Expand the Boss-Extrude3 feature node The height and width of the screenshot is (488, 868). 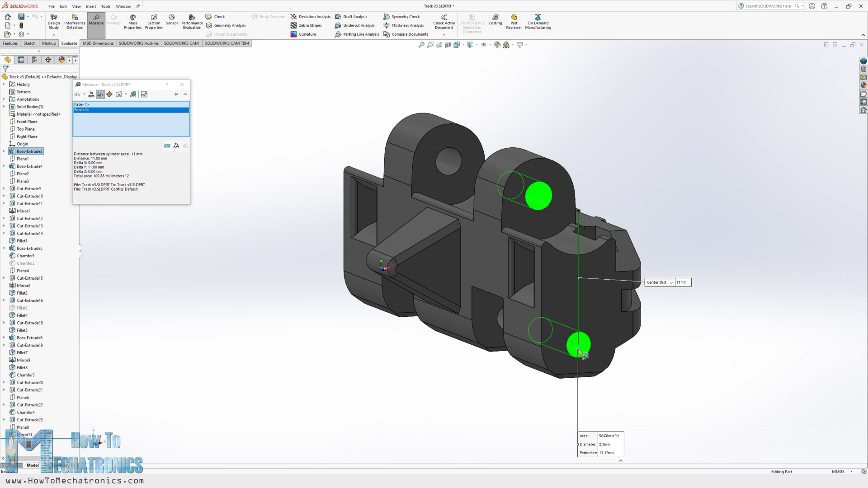4,151
